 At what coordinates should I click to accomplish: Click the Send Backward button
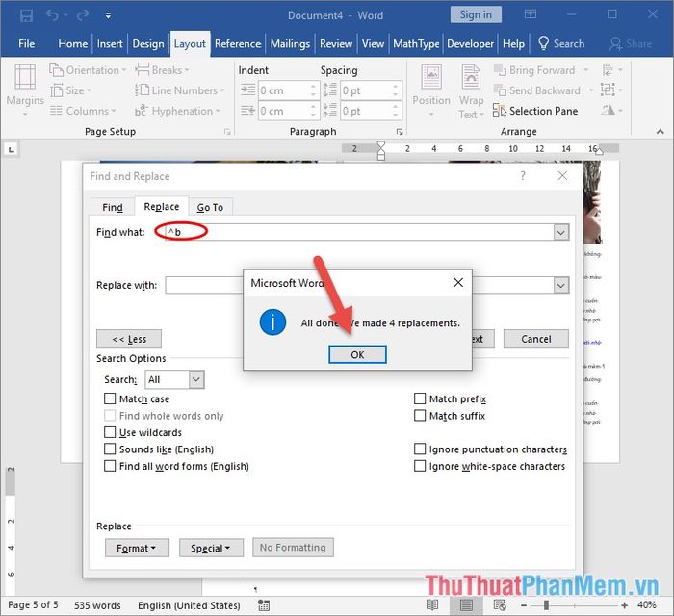pyautogui.click(x=544, y=90)
